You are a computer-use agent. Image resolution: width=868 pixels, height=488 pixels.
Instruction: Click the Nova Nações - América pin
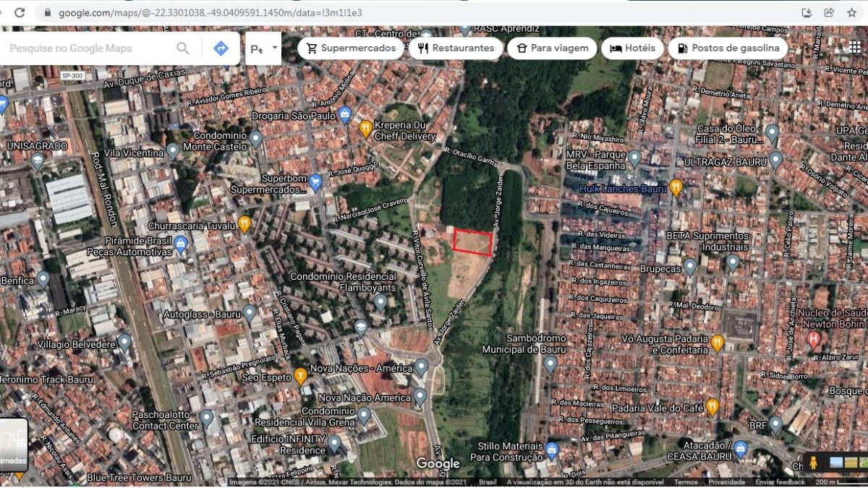(422, 367)
